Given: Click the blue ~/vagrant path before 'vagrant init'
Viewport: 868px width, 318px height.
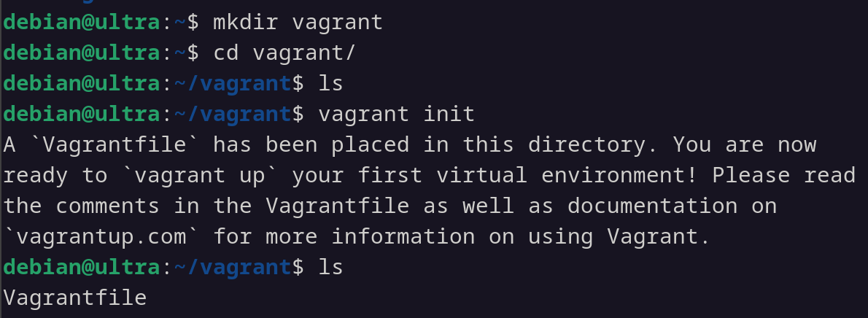Looking at the screenshot, I should coord(233,114).
